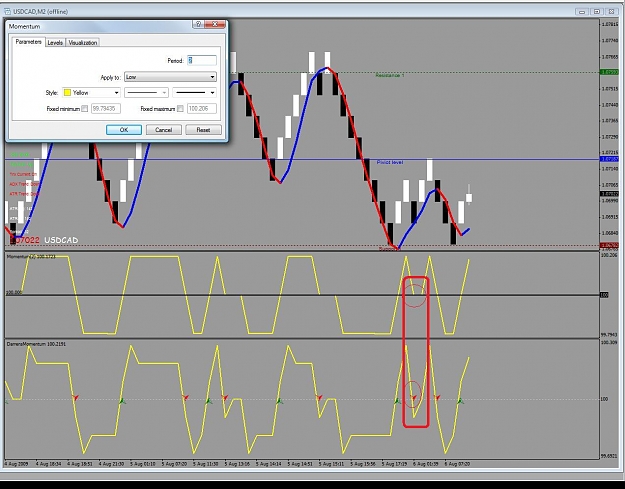Click the 100.309 scale value
The height and width of the screenshot is (489, 625).
[609, 342]
